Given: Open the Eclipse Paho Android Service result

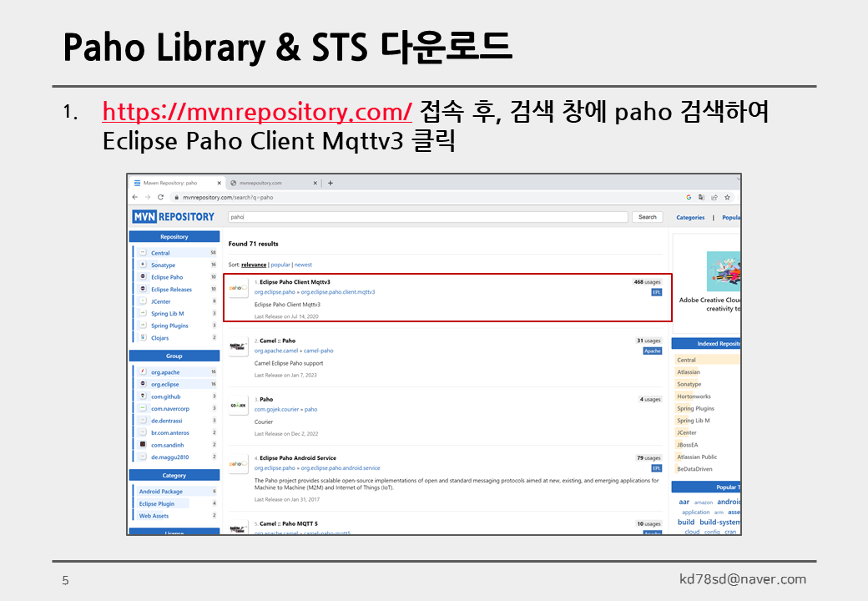Looking at the screenshot, I should tap(298, 457).
